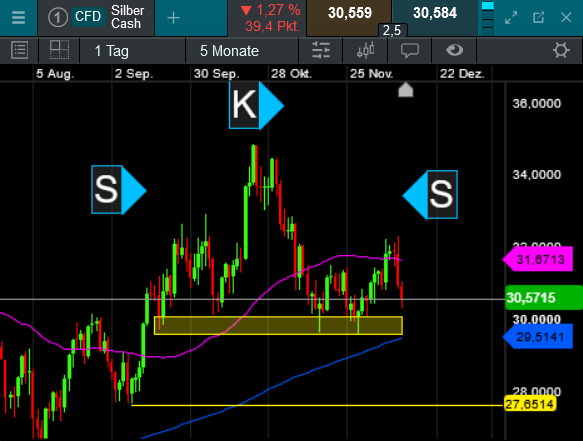Pop out the chart into new window
The height and width of the screenshot is (441, 583).
click(x=538, y=17)
